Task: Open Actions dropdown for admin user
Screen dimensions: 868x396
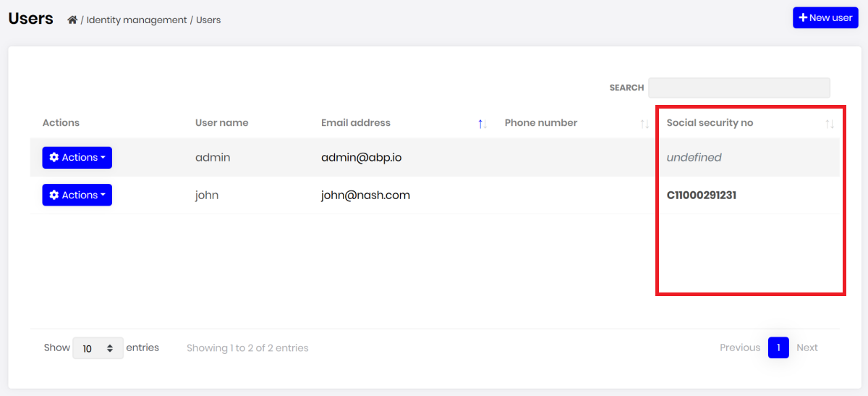Action: [x=77, y=158]
